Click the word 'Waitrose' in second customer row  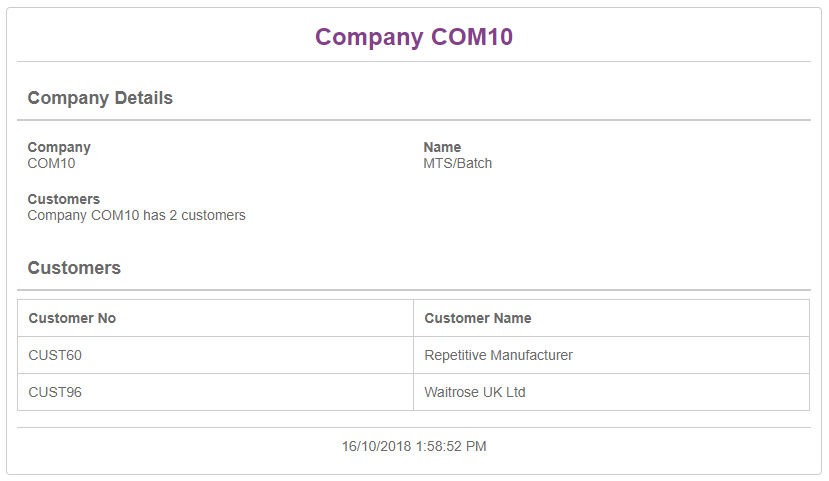[x=451, y=392]
